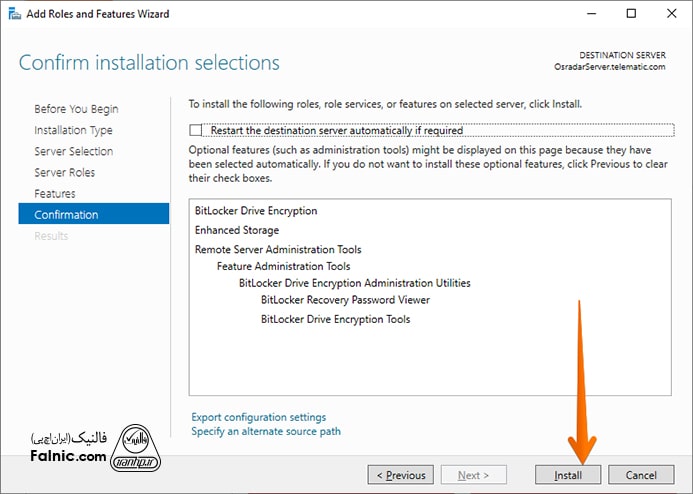
Task: Open the Installation Type step
Action: pos(73,130)
